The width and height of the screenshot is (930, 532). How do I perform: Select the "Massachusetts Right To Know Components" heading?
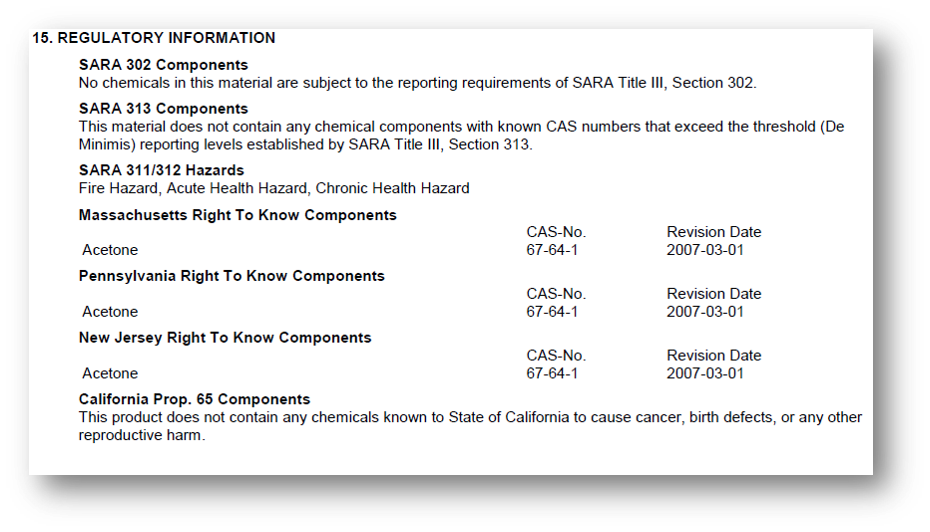pyautogui.click(x=237, y=215)
